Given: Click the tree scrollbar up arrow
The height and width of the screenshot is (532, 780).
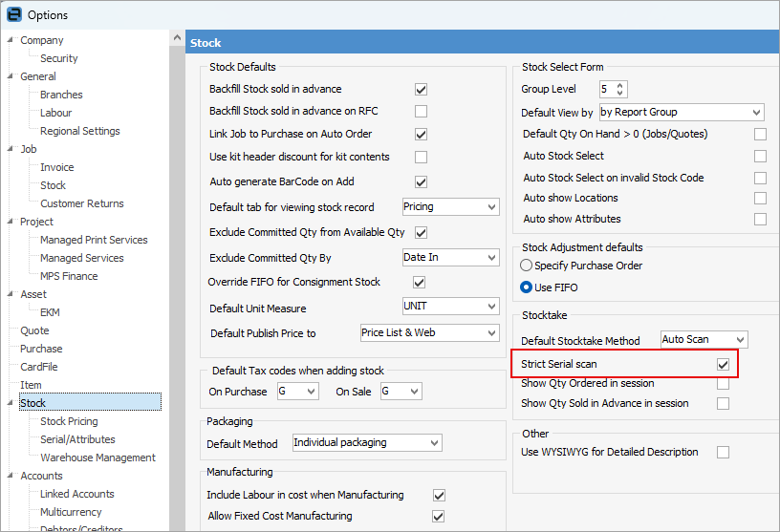Looking at the screenshot, I should 177,38.
